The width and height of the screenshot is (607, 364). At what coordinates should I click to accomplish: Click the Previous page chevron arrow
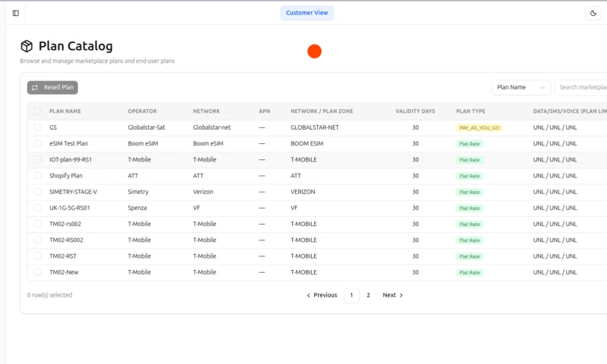[309, 295]
